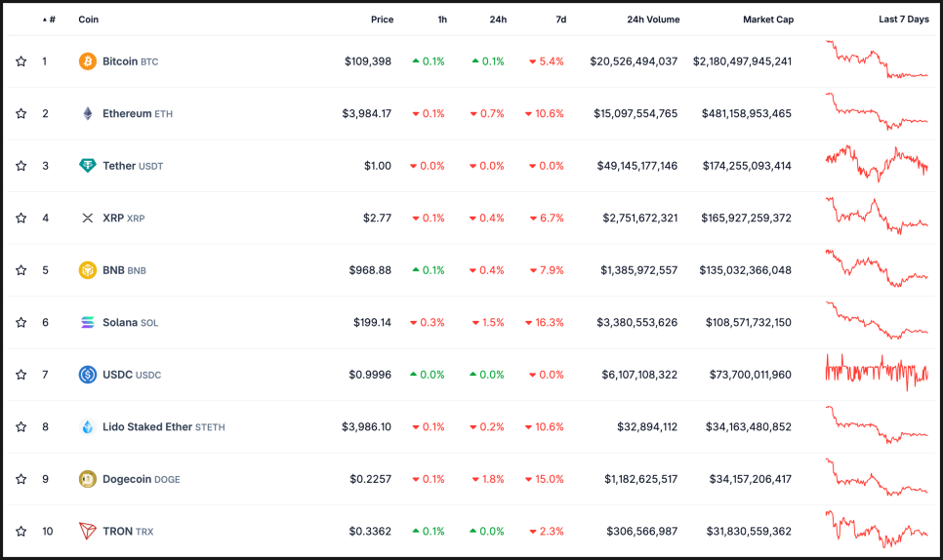Click Solana 7d change 16.3%
Screen dimensions: 943x560
tap(545, 323)
